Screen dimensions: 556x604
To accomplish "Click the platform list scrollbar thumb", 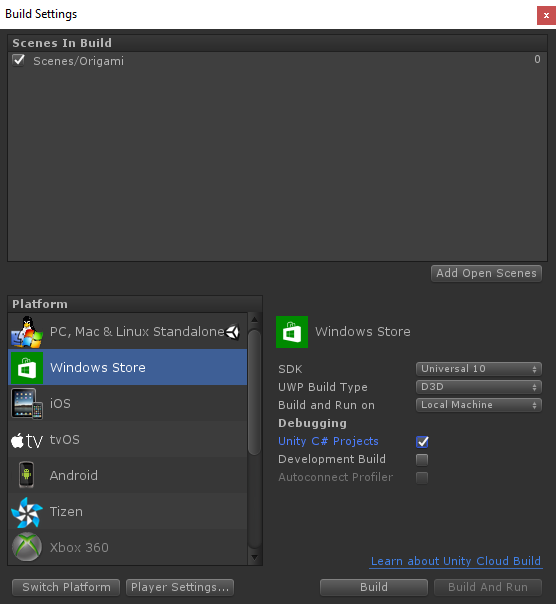I will click(x=254, y=392).
